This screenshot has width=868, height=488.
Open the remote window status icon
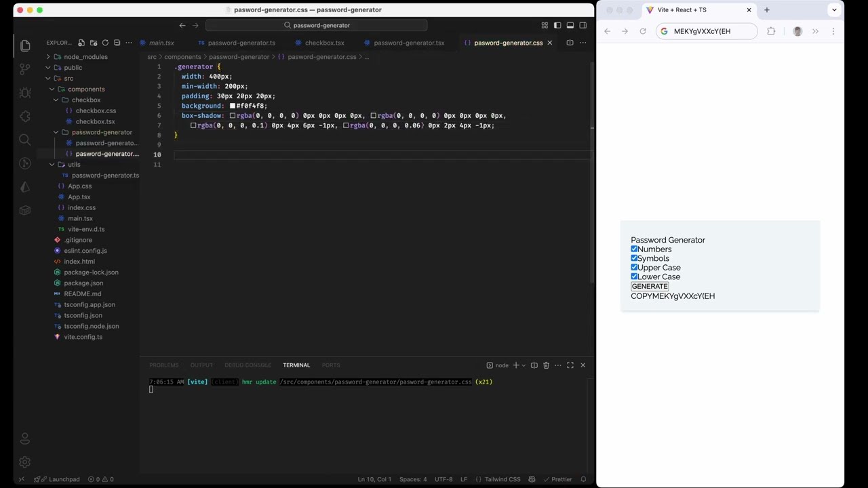21,479
